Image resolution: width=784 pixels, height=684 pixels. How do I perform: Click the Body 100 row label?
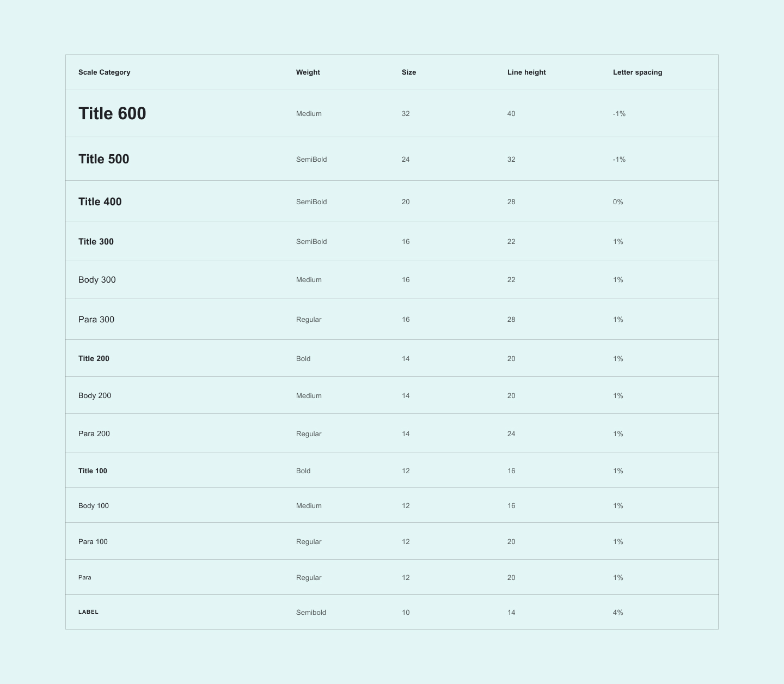tap(94, 506)
